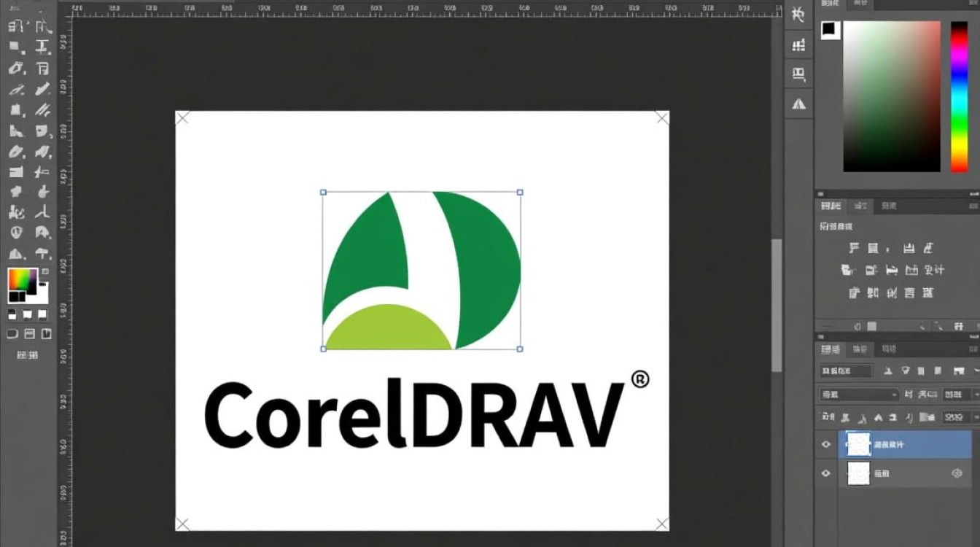Select the first tool in the toolbox's right column
Viewport: 980px width, 547px height.
pyautogui.click(x=44, y=27)
